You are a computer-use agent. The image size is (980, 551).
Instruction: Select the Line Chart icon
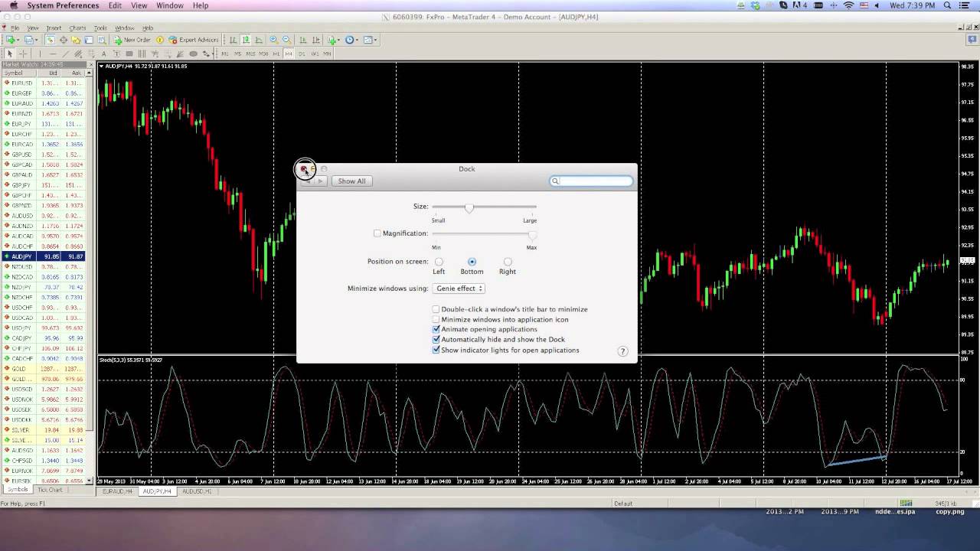[x=259, y=40]
